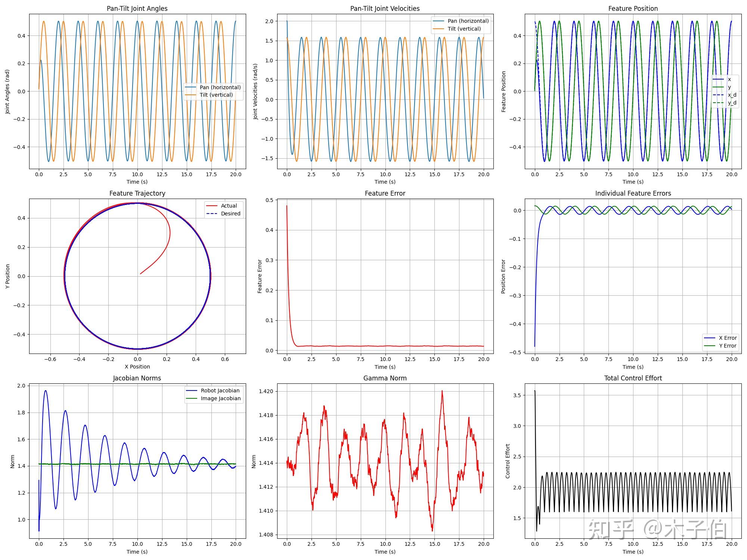Click Tilt (vertical) legend in Joint Velocities
Viewport: 747px width, 560px height.
[464, 29]
